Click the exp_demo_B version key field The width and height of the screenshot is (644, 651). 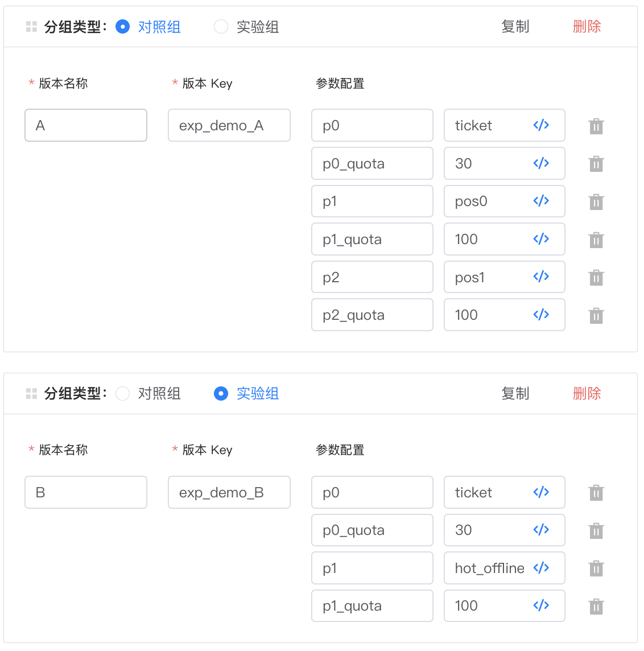click(x=229, y=492)
